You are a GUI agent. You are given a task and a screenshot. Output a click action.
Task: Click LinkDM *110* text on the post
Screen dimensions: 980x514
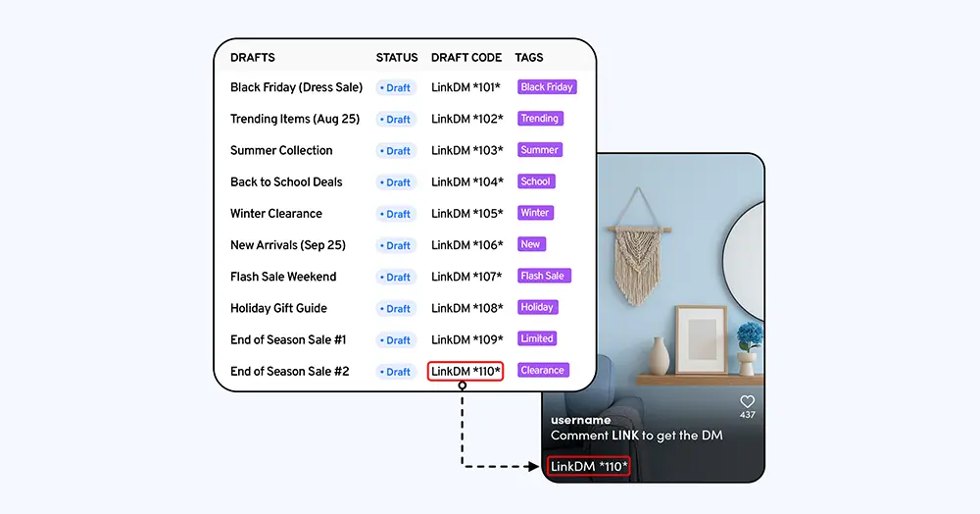tap(589, 467)
